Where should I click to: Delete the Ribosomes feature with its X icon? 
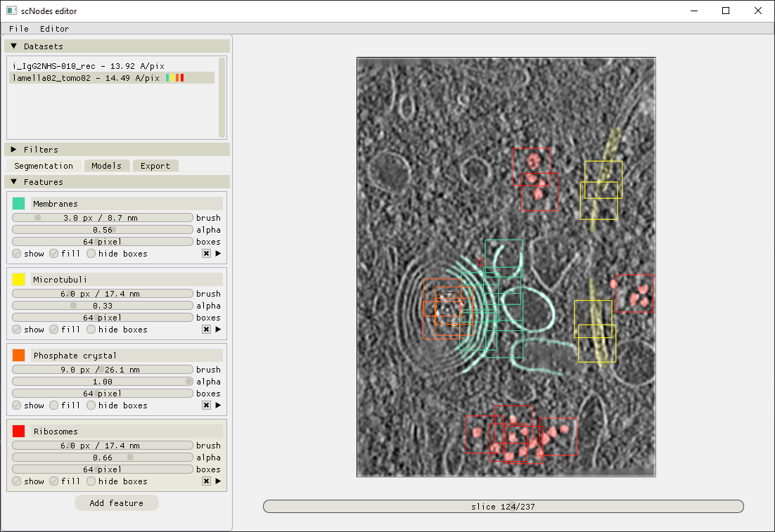point(207,481)
